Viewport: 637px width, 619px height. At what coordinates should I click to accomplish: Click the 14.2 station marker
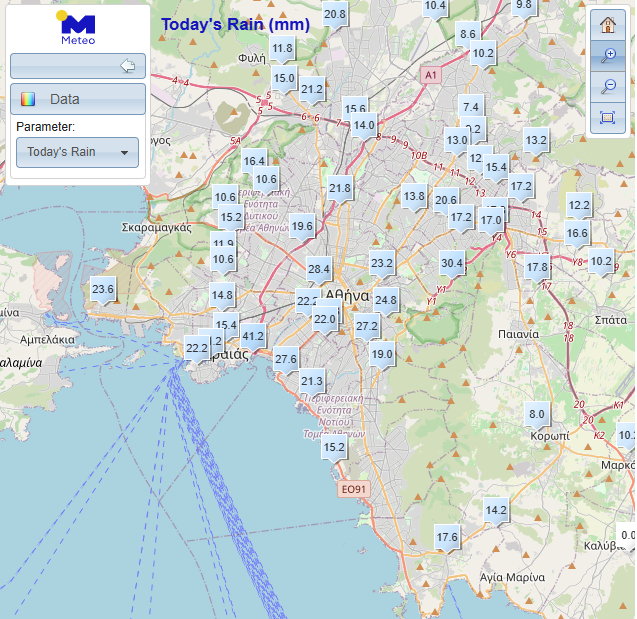[496, 510]
